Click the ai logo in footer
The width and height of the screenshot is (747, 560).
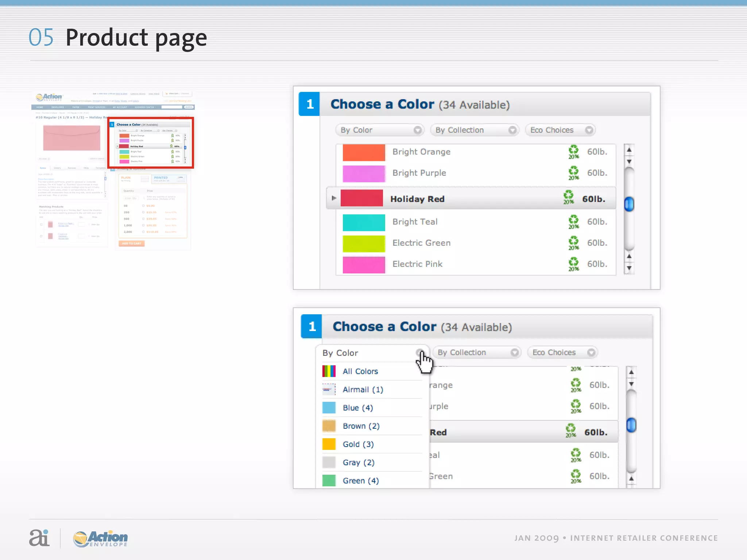(x=39, y=538)
